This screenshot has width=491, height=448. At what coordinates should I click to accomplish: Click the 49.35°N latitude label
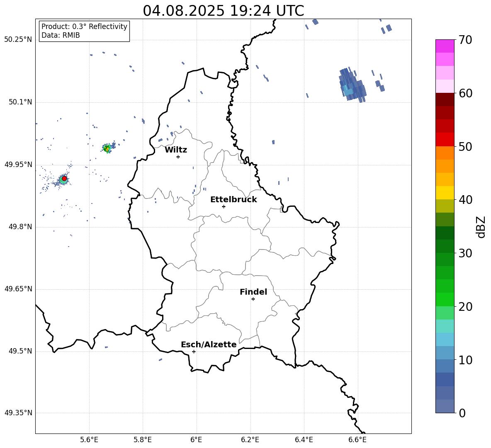coord(18,413)
